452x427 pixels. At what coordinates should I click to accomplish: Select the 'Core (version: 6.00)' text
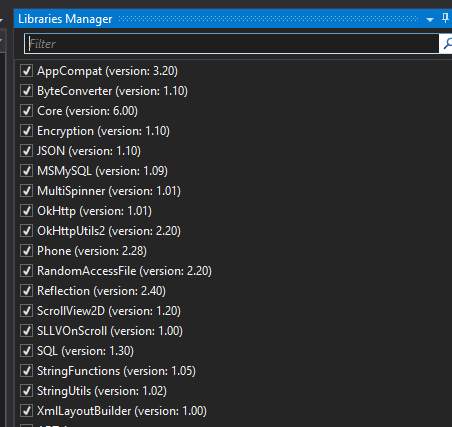[87, 111]
